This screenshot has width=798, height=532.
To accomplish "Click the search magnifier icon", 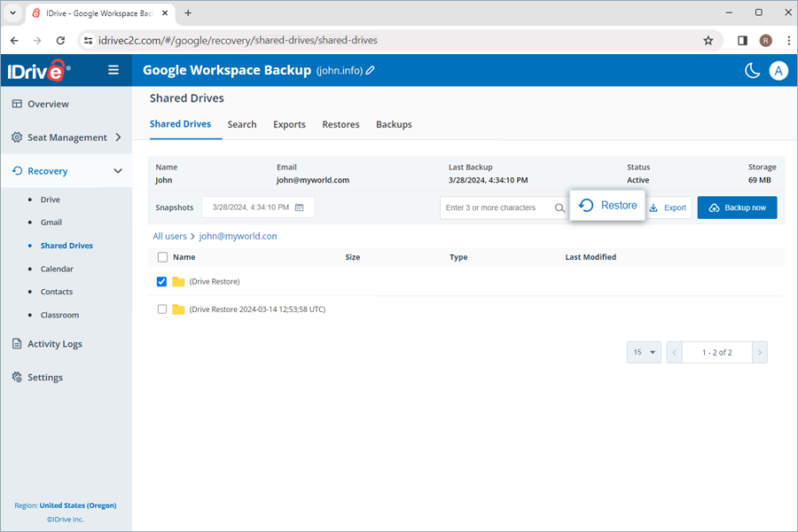I will point(560,206).
